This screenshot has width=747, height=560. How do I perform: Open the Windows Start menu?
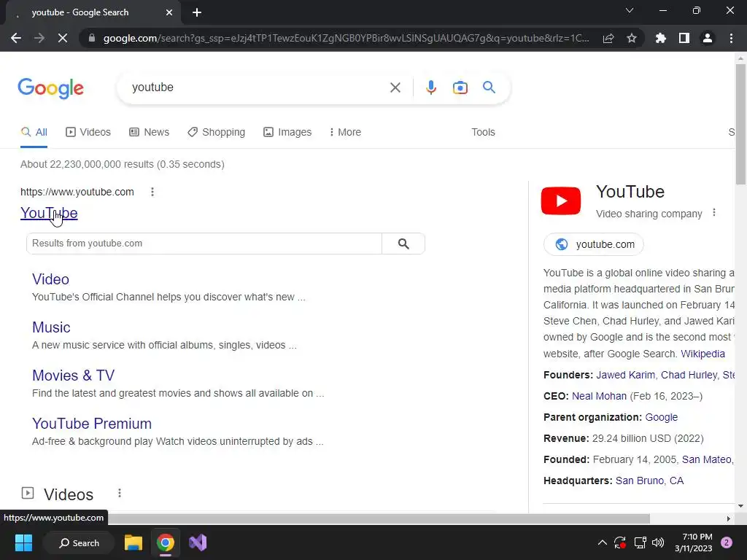pyautogui.click(x=23, y=542)
